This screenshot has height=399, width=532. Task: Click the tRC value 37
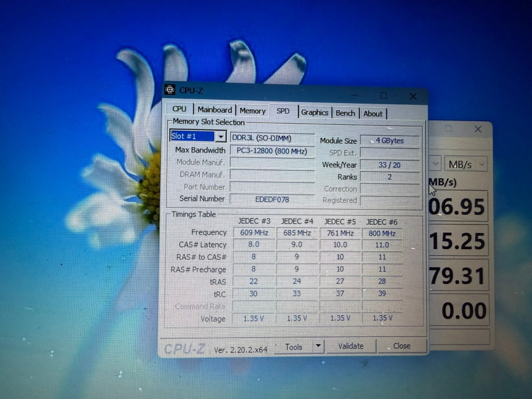coord(340,294)
